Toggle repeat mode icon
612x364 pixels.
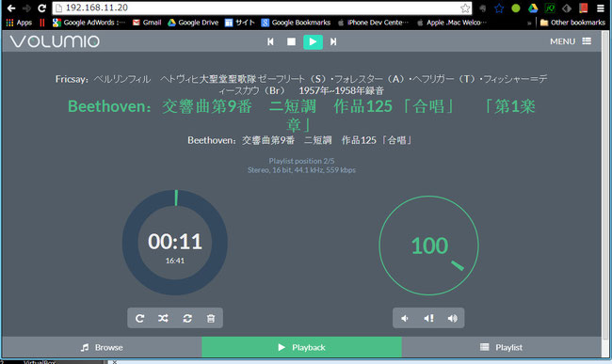click(x=139, y=319)
